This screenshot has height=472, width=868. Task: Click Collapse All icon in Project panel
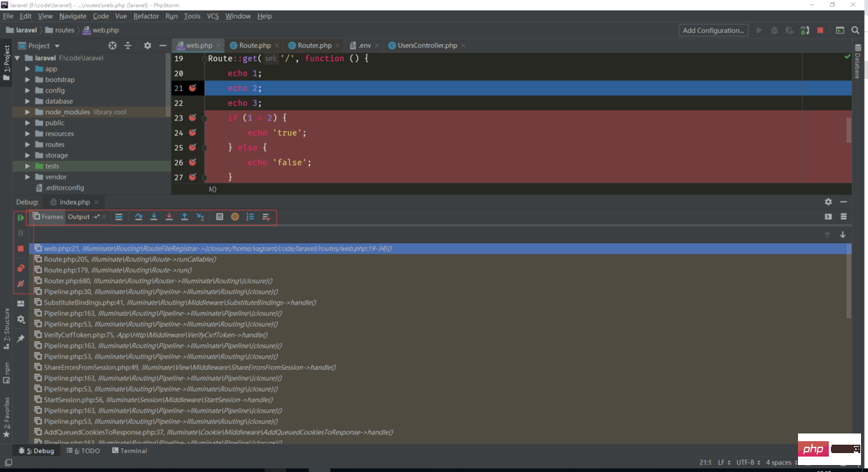[x=127, y=46]
